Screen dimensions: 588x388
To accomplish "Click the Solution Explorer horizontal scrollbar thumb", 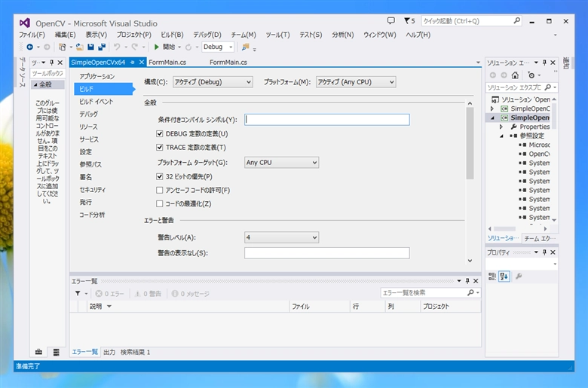I will tap(505, 228).
